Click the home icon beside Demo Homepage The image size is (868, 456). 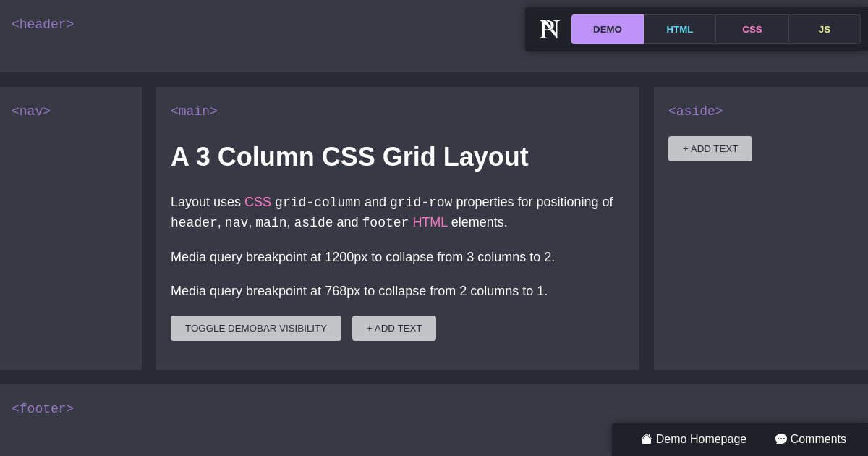pyautogui.click(x=646, y=439)
